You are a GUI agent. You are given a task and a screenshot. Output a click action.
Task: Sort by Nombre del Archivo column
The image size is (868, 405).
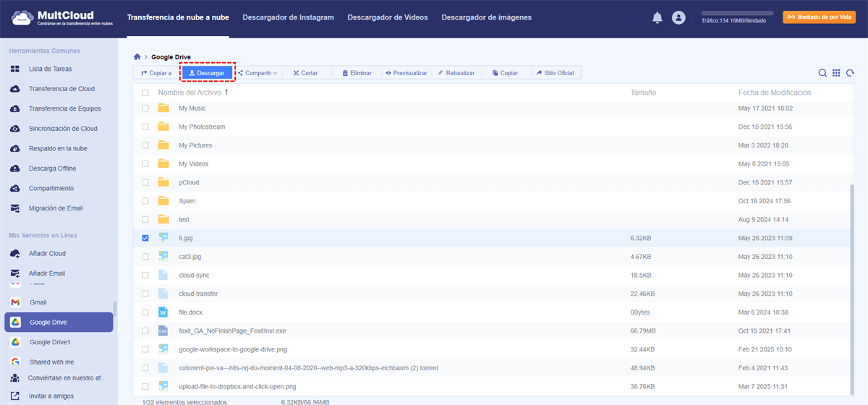pyautogui.click(x=193, y=93)
